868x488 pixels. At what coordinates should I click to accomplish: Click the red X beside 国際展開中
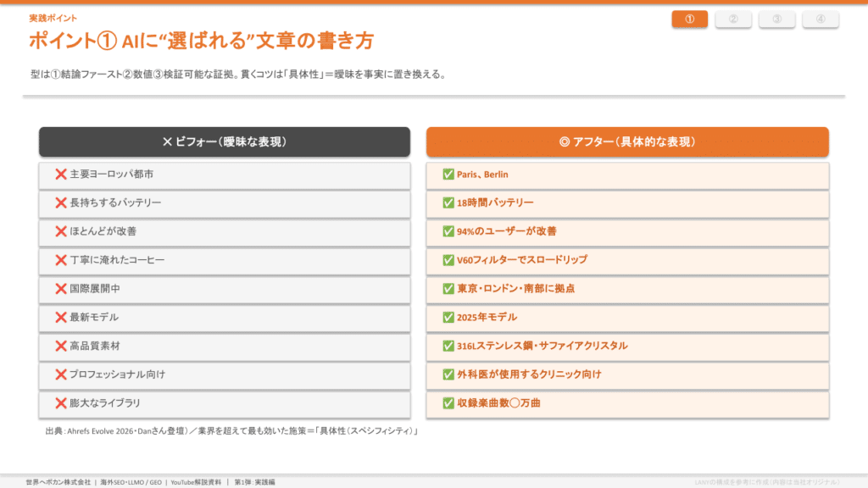pos(61,289)
